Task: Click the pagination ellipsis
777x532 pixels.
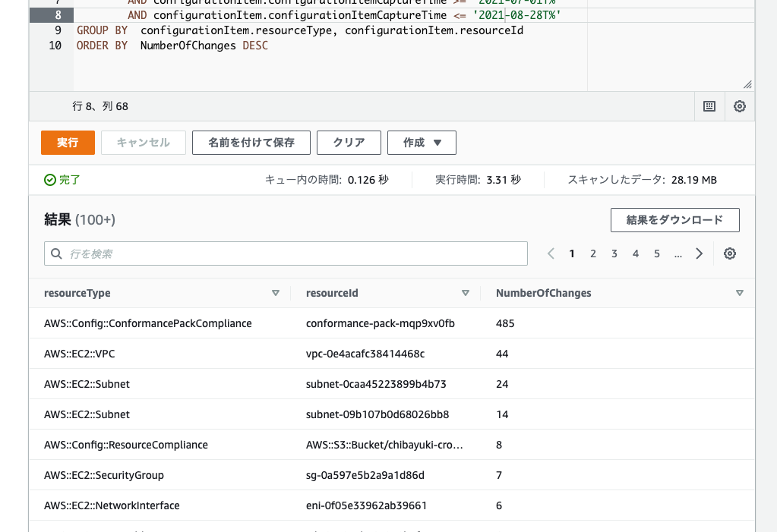Action: click(678, 254)
